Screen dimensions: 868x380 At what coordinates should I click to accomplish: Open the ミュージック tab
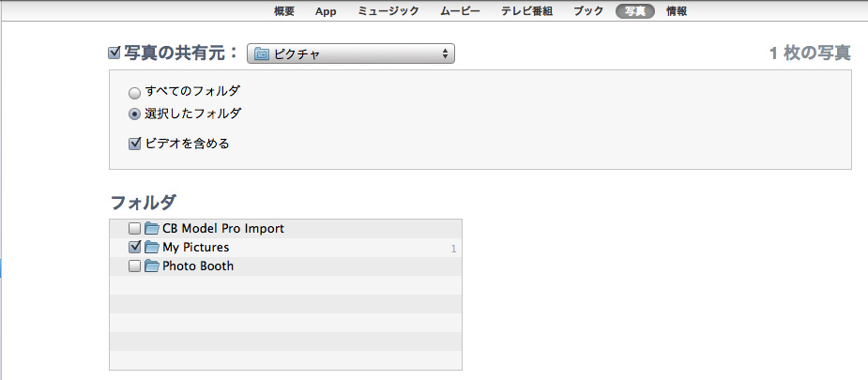point(388,11)
